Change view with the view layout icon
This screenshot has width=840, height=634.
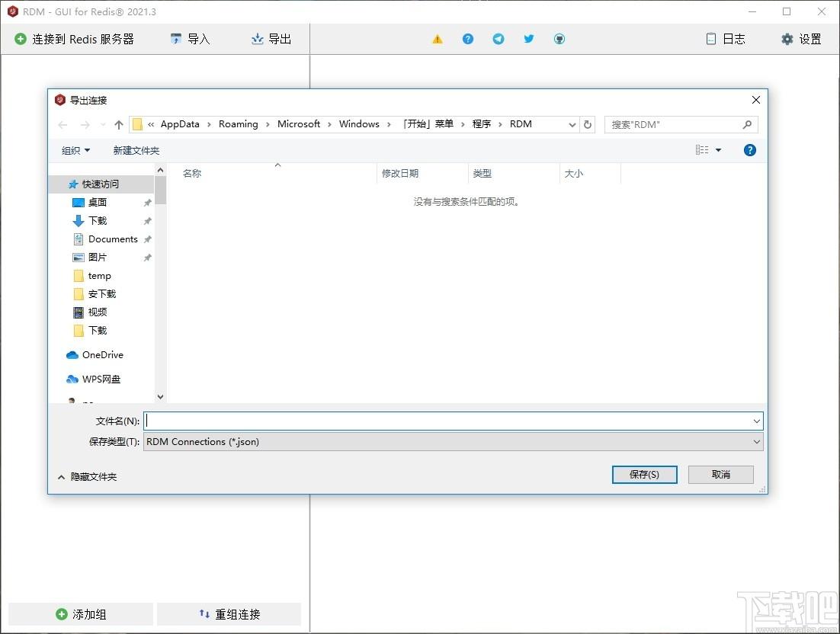[x=702, y=150]
